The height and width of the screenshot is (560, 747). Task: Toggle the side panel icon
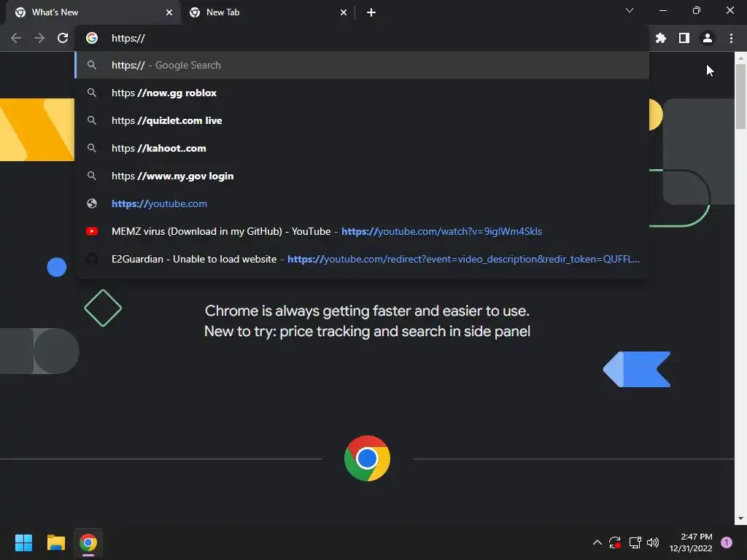point(684,38)
